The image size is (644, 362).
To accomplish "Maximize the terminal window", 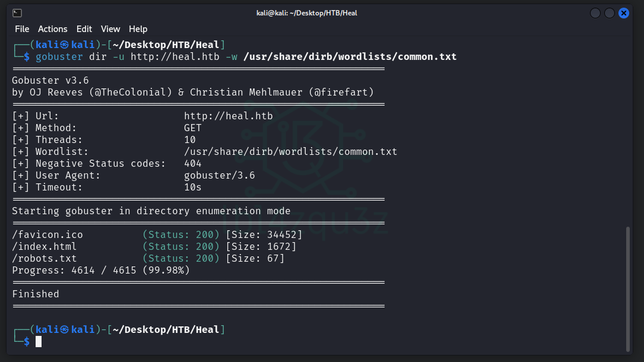I will tap(610, 13).
